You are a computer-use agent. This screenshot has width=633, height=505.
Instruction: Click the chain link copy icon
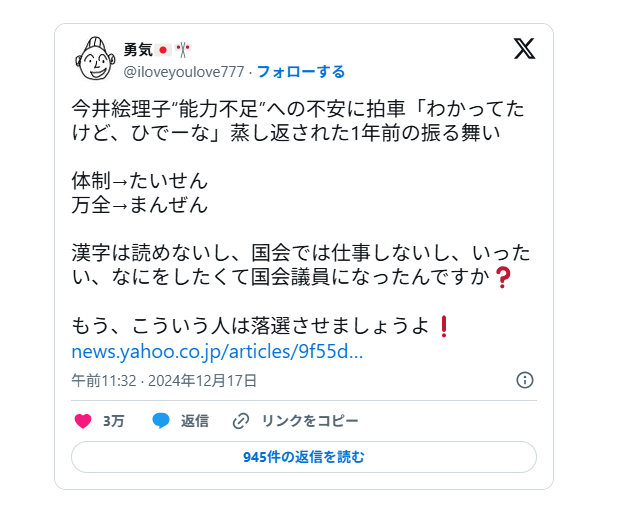point(241,421)
